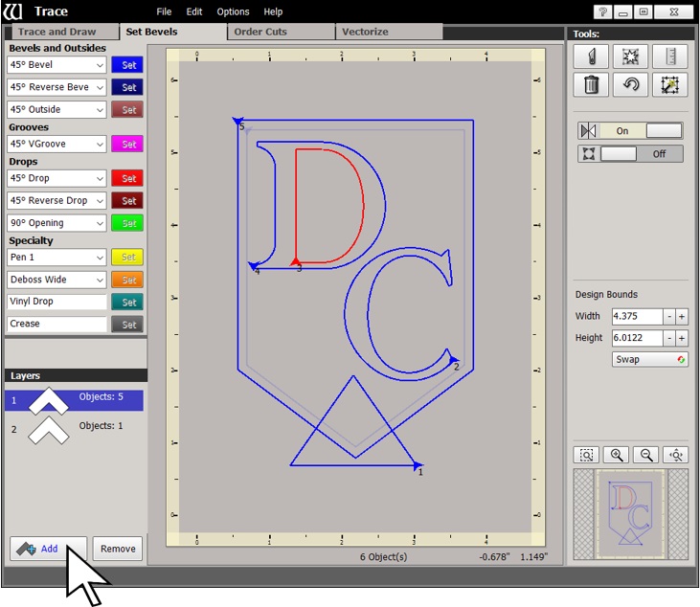This screenshot has width=700, height=607.
Task: Click the Add layer button
Action: [48, 549]
